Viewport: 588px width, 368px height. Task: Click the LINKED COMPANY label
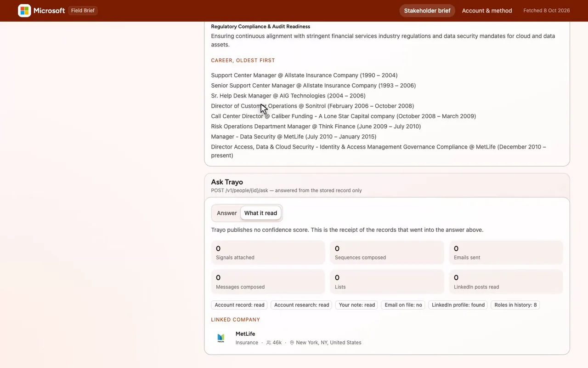click(236, 320)
